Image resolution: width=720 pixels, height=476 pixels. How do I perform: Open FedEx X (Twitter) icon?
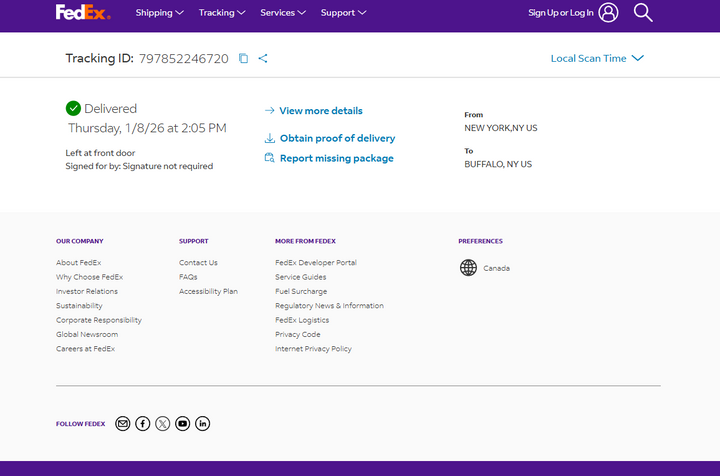pyautogui.click(x=163, y=423)
